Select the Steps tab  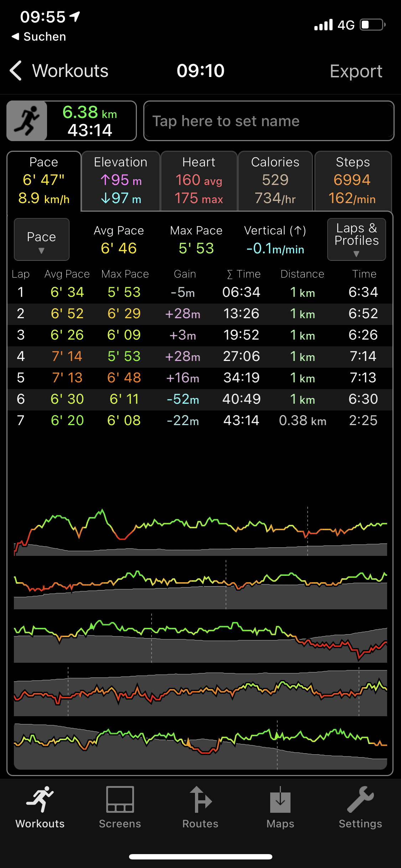[353, 181]
